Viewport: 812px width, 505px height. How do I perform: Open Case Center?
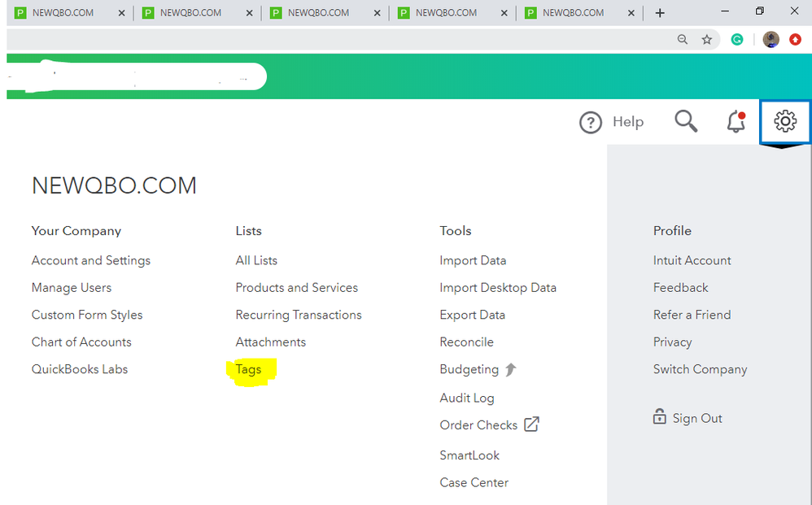pyautogui.click(x=474, y=483)
